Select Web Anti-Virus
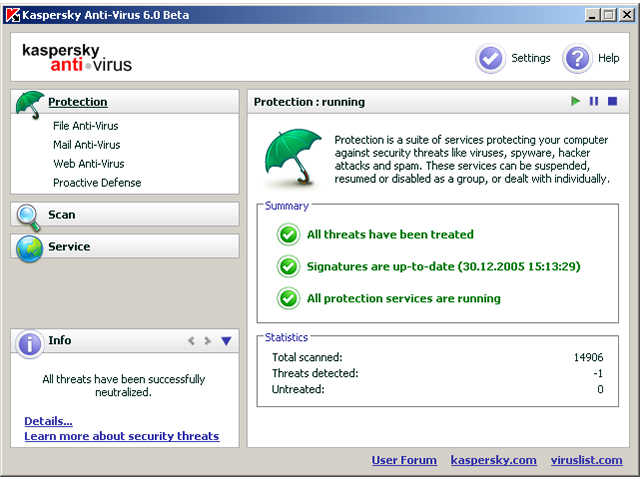640x480 pixels. 89,164
